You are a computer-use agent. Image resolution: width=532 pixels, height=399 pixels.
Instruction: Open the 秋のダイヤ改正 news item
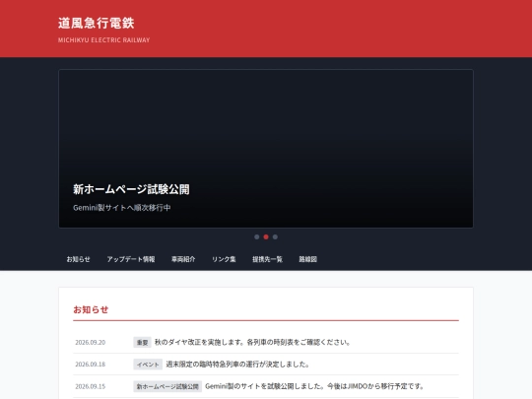pyautogui.click(x=252, y=342)
